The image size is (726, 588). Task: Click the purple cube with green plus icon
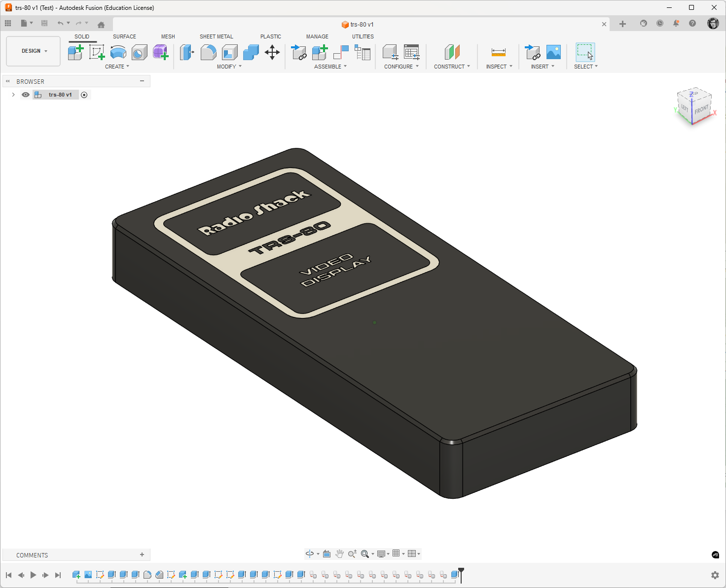(x=161, y=52)
